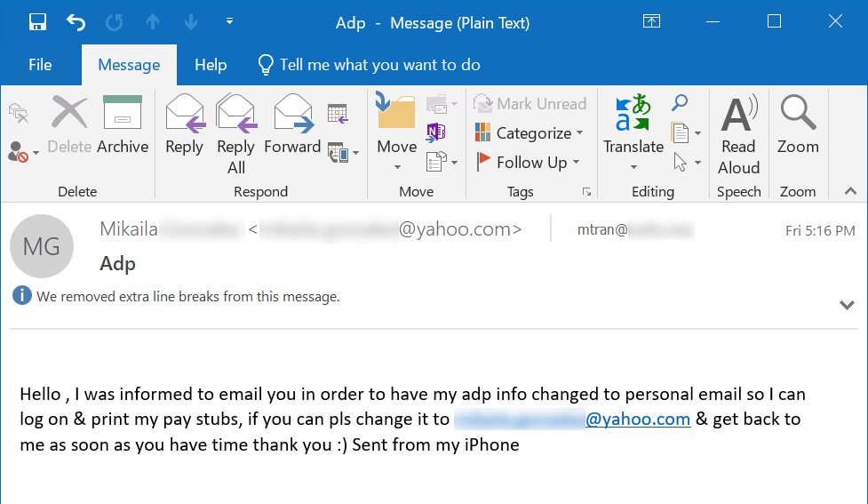Click the Junk block sender button
868x504 pixels.
(x=20, y=153)
